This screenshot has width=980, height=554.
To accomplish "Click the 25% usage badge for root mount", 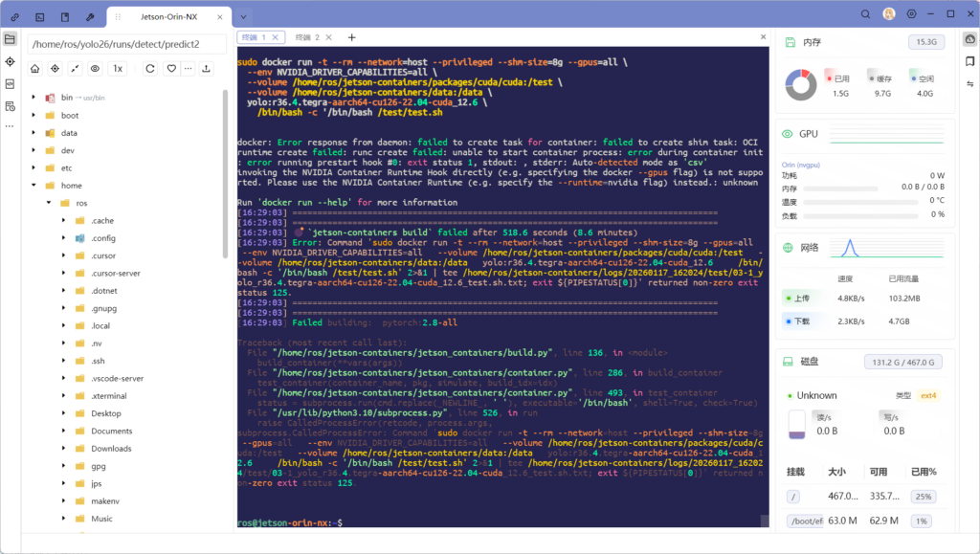I will [x=923, y=497].
